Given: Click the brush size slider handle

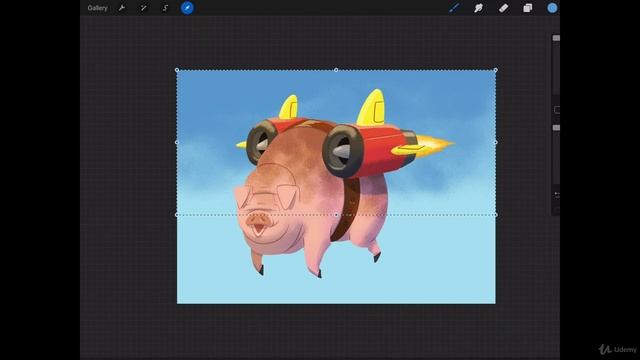Looking at the screenshot, I should coord(556,38).
